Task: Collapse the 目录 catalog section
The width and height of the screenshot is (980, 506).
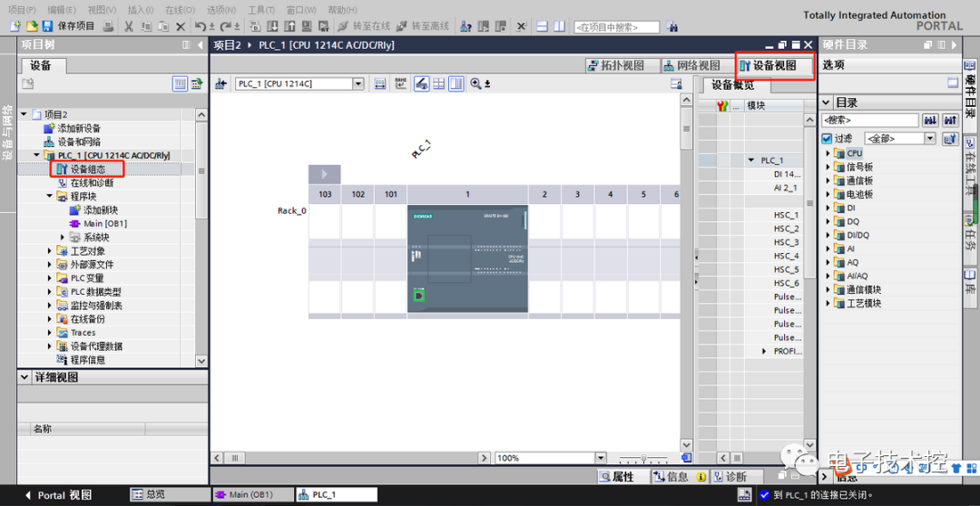Action: click(x=826, y=102)
